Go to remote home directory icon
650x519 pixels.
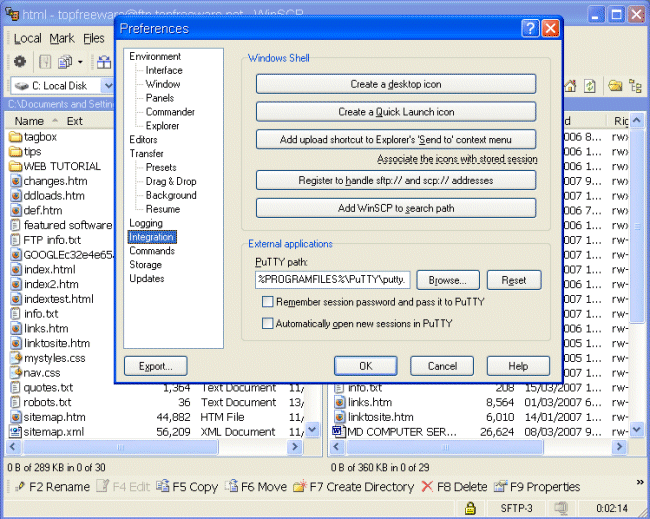coord(571,86)
